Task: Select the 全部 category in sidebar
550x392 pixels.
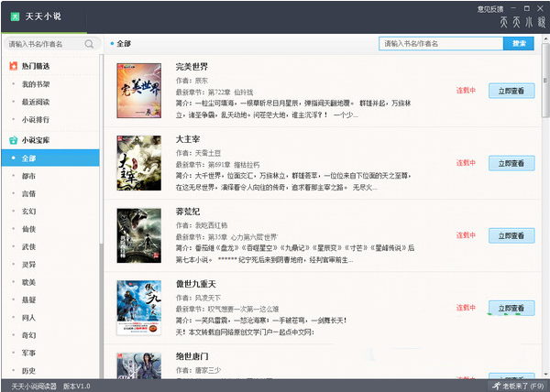Action: click(50, 158)
